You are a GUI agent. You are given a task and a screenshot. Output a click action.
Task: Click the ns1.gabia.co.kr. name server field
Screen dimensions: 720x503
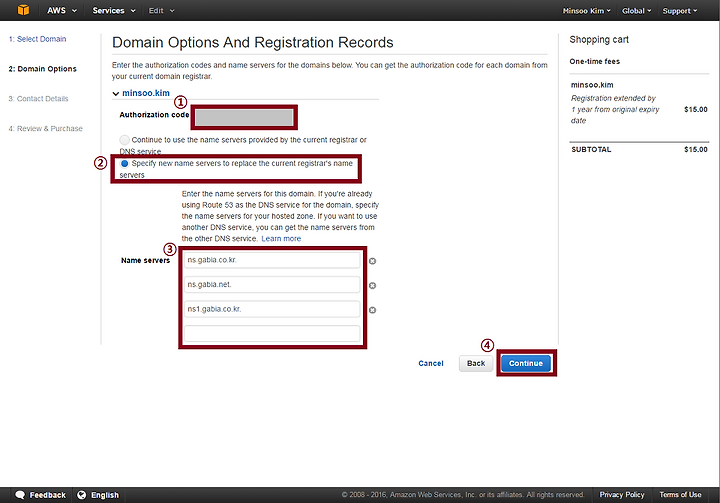point(272,309)
